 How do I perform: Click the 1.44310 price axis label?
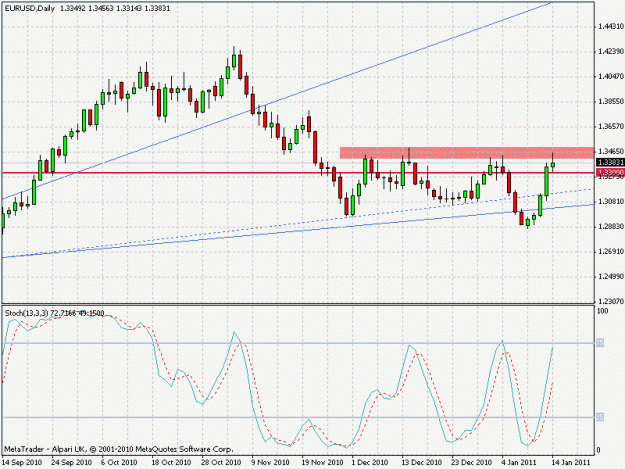[x=610, y=27]
